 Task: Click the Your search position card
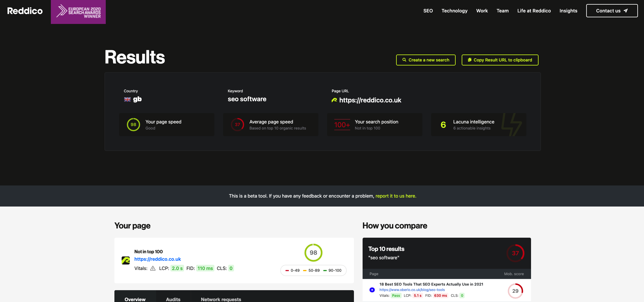pos(375,125)
